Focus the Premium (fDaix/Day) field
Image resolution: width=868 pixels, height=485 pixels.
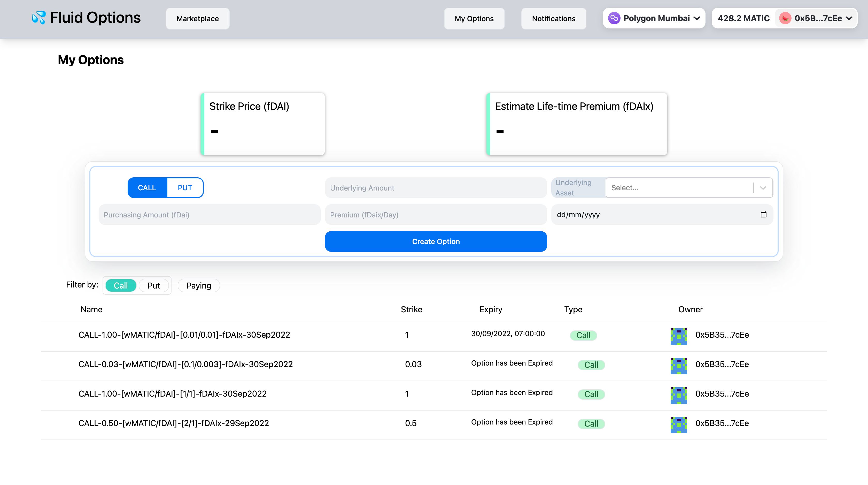(x=436, y=215)
